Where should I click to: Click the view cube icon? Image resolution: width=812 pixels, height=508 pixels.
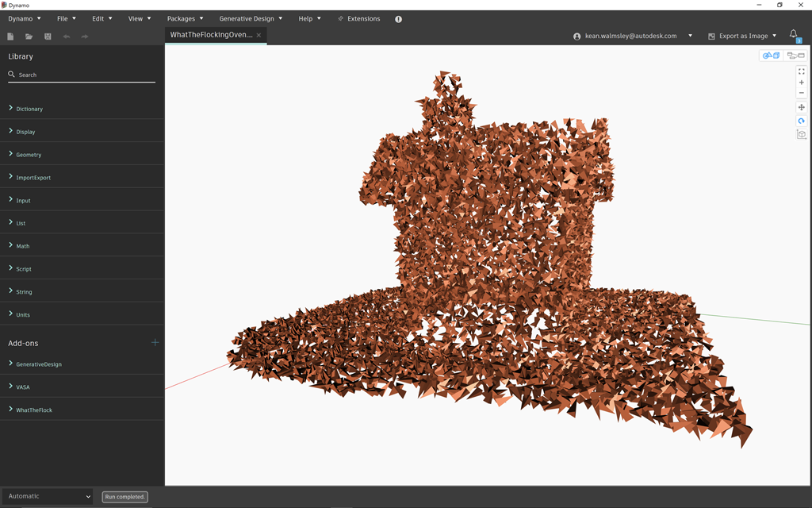[801, 134]
